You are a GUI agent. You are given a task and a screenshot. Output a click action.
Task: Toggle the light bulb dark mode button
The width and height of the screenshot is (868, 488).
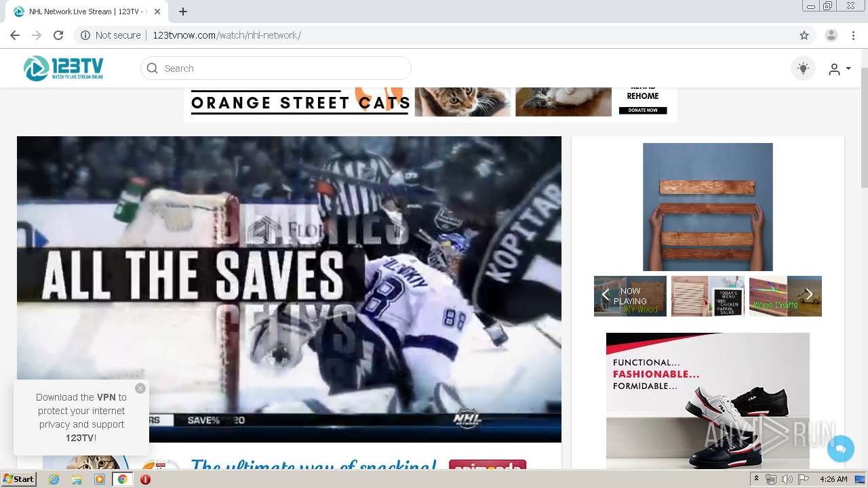tap(803, 68)
